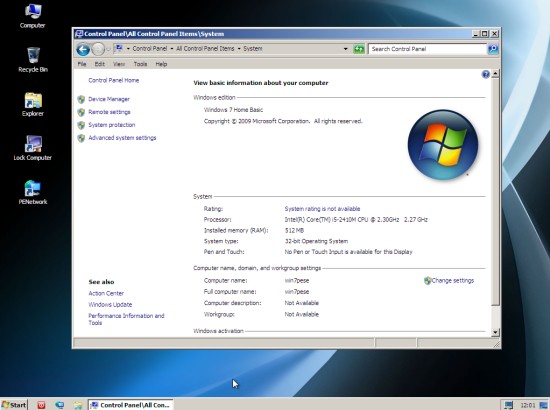
Task: Click the shield icon beside Device Manager
Action: click(x=81, y=99)
